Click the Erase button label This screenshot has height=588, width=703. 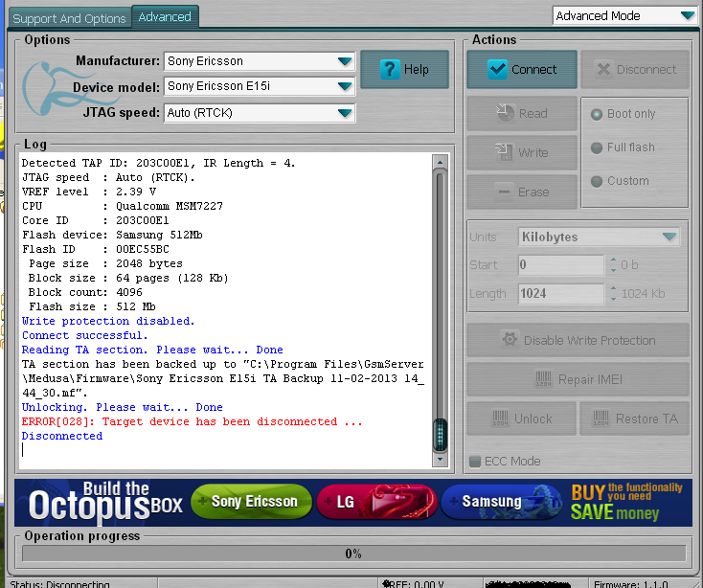533,192
